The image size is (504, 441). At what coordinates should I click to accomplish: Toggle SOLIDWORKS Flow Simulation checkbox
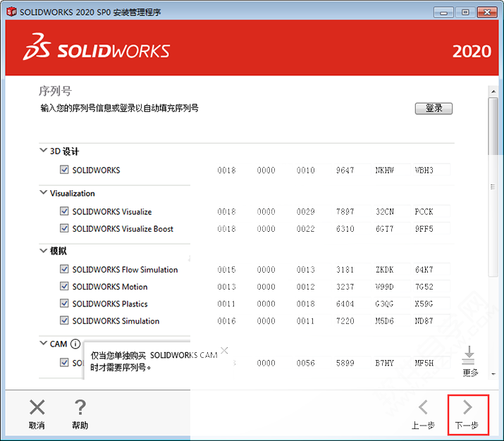point(64,269)
